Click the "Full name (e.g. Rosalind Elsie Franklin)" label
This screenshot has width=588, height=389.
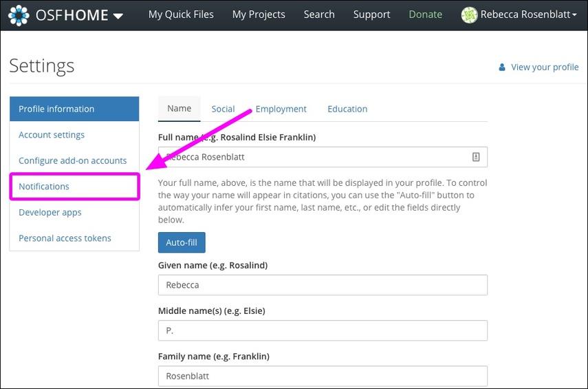[x=237, y=138]
